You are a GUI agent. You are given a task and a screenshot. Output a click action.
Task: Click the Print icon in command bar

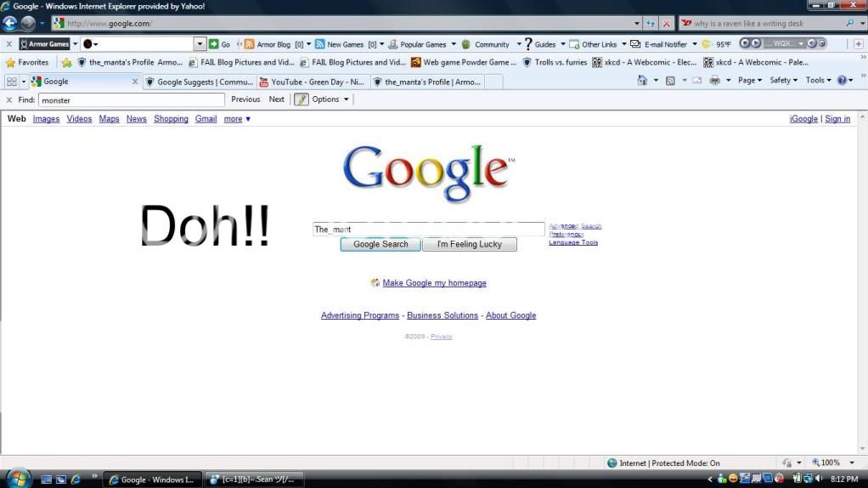[714, 80]
